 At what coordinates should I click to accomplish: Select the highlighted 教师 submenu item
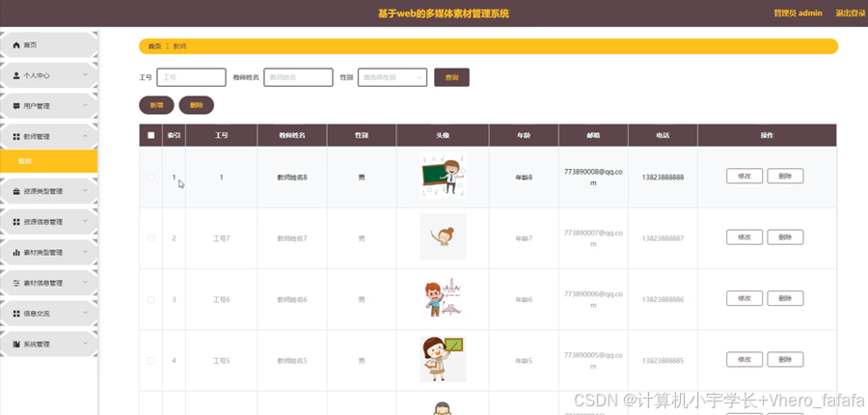[x=49, y=161]
